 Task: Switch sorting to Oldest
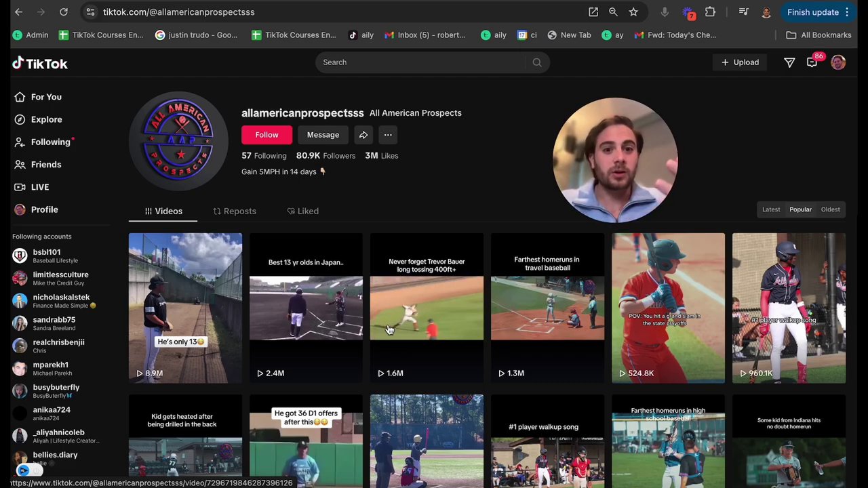point(830,209)
